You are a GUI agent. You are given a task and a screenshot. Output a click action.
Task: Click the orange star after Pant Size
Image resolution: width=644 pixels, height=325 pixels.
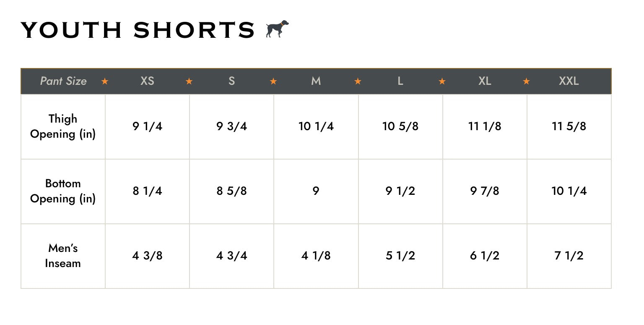coord(105,81)
